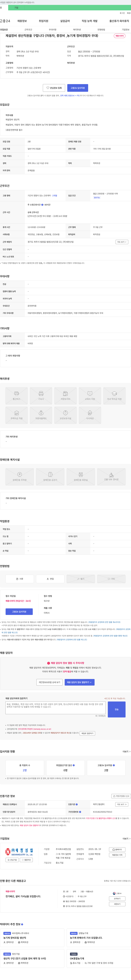Open the 직업 능력 개발 menu
Screen dimensions: 131x980
pos(90,21)
